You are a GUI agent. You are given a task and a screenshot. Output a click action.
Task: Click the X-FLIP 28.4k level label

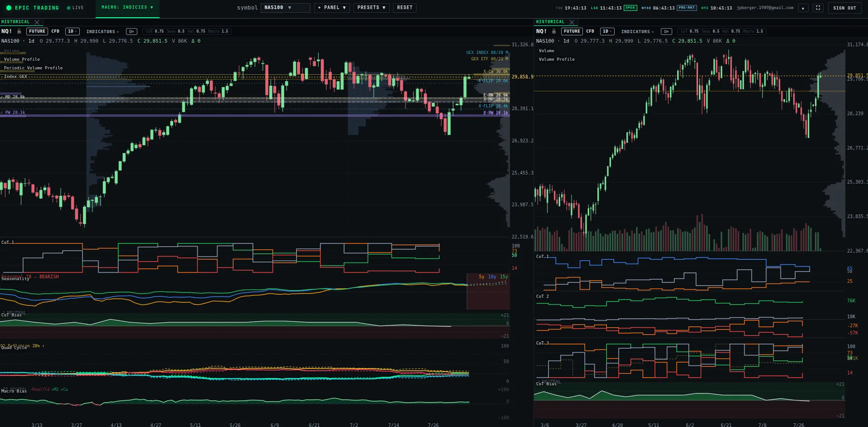(493, 106)
